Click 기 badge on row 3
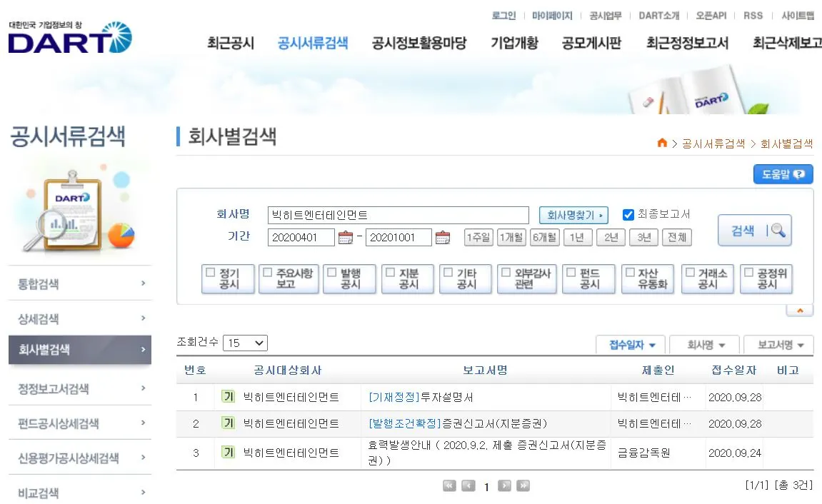Screen dimensions: 822x504 tap(228, 452)
